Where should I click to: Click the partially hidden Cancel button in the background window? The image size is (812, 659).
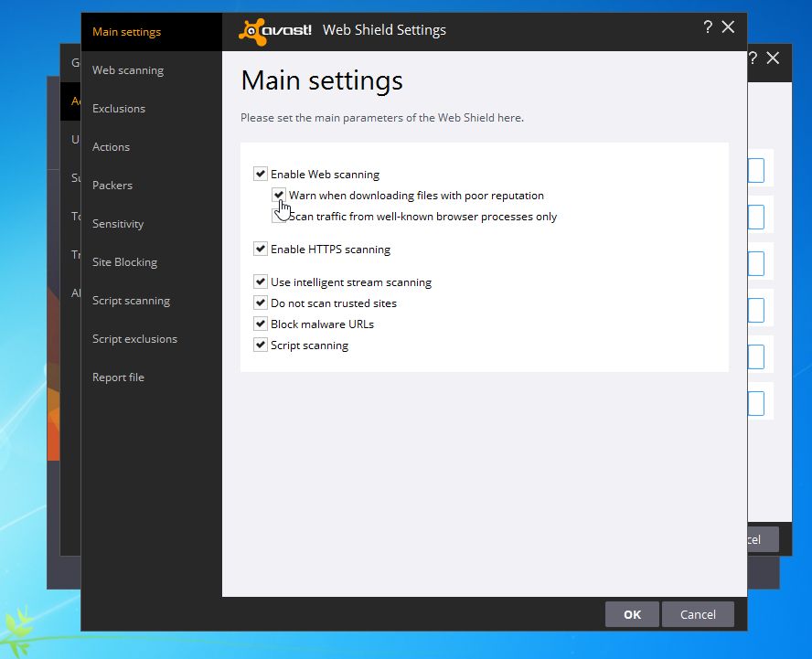pos(763,539)
